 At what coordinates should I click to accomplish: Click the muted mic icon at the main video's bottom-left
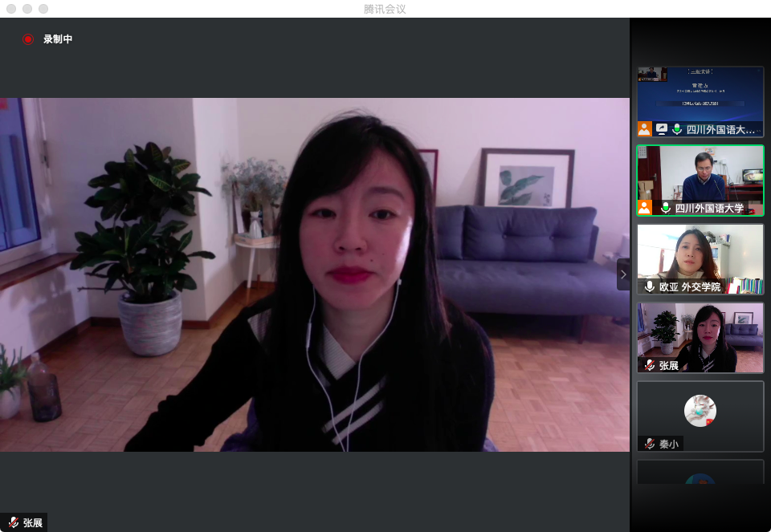click(x=13, y=522)
